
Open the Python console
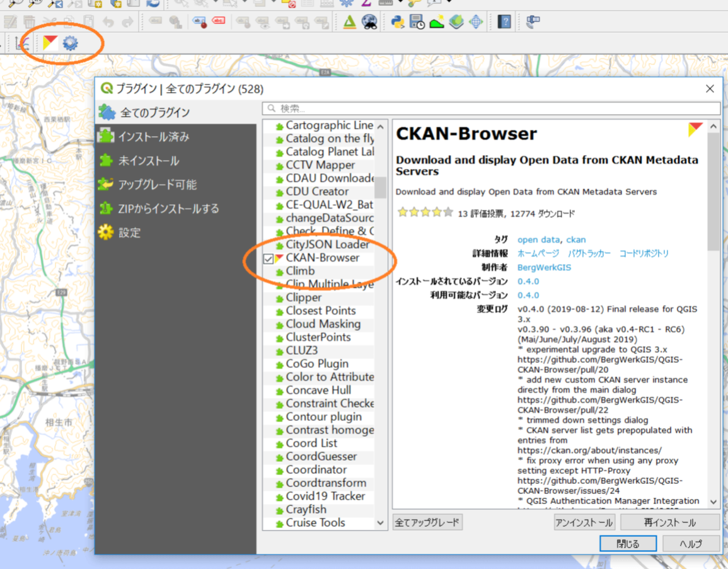tap(398, 21)
